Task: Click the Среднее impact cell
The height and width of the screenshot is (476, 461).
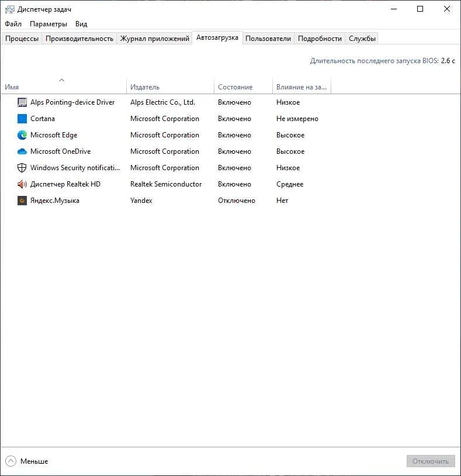Action: 290,184
